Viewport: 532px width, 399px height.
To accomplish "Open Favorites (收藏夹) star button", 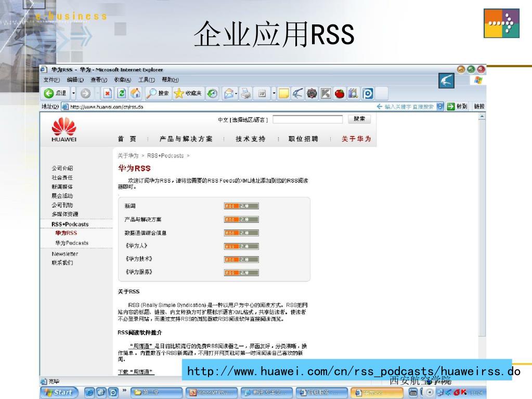I will click(x=188, y=93).
